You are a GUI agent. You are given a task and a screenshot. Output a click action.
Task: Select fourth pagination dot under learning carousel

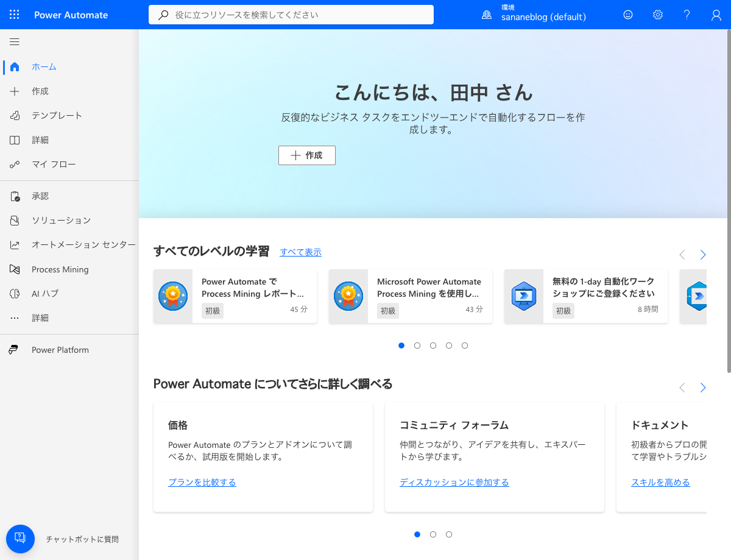[449, 346]
